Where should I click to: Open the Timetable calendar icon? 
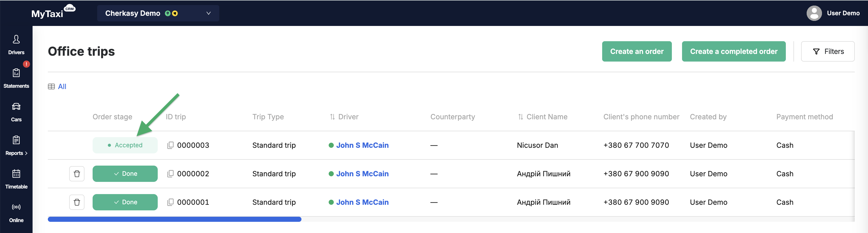[16, 174]
